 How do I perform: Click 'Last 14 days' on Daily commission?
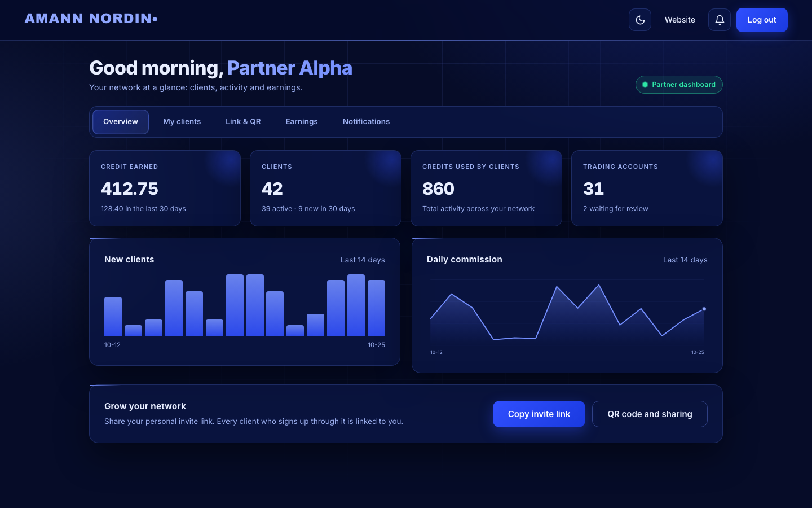[685, 260]
